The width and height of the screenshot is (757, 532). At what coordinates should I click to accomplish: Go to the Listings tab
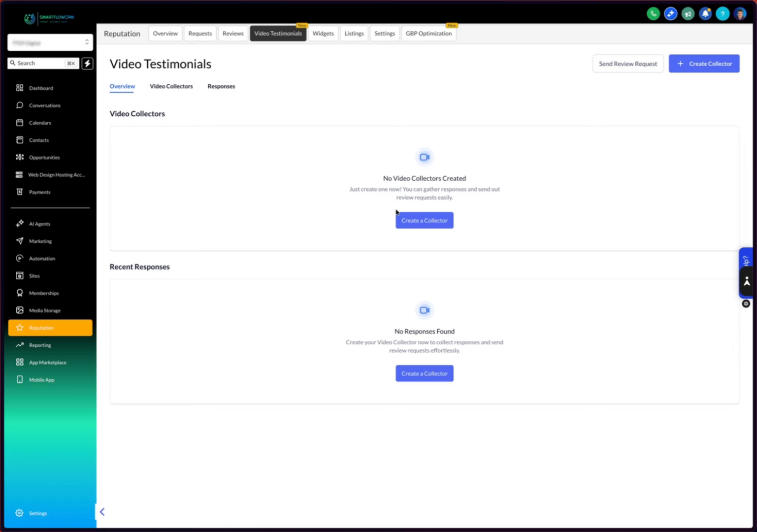click(x=354, y=33)
